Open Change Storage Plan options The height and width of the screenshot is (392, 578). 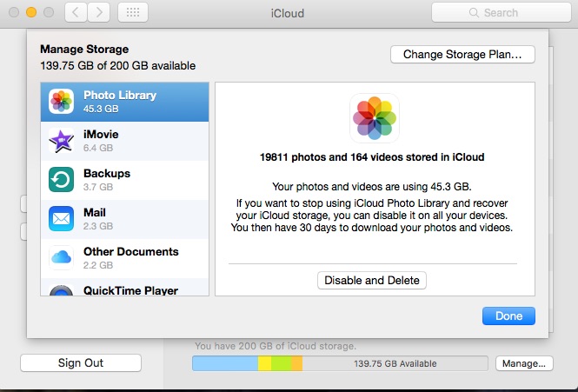click(x=462, y=54)
